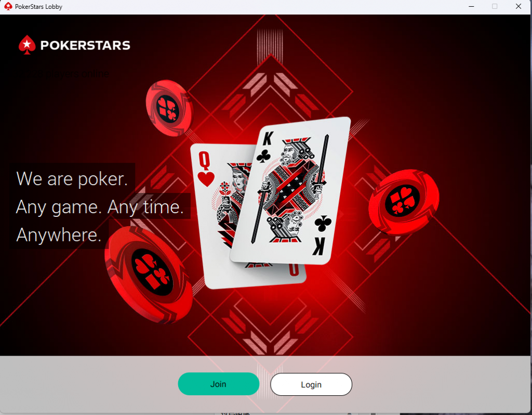Click the white Login button
This screenshot has height=415, width=532.
pyautogui.click(x=311, y=384)
